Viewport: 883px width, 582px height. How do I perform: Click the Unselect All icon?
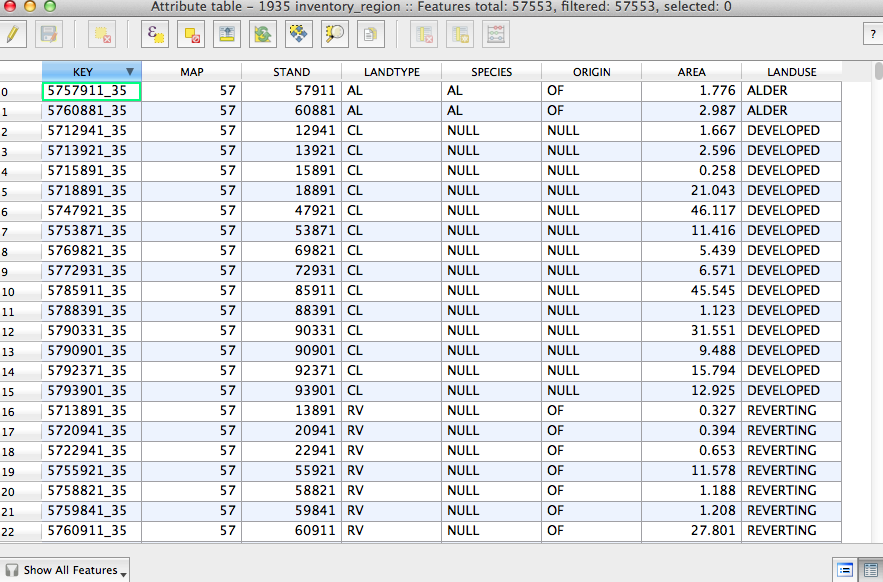[x=192, y=34]
